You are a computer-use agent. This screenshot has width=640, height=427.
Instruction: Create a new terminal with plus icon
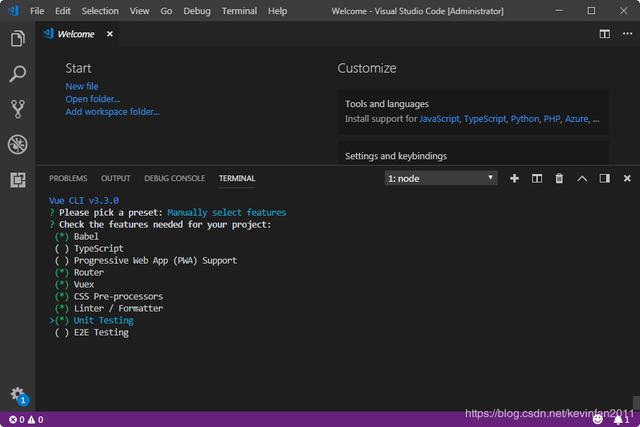point(514,178)
